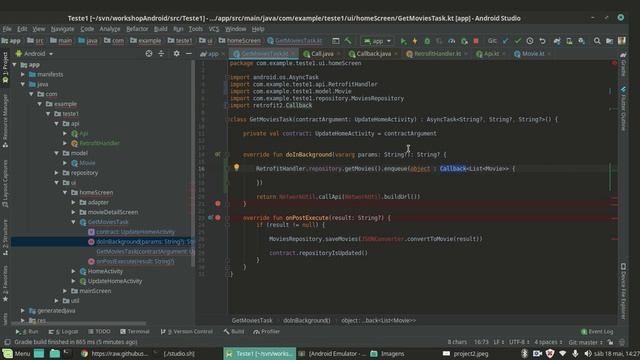Screen dimensions: 640x360
Task: Open the Version Control tool window button
Action: coord(187,331)
